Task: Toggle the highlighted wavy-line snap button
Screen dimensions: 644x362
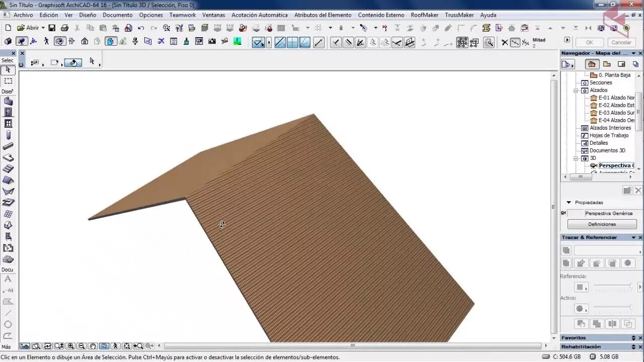Action: point(515,43)
